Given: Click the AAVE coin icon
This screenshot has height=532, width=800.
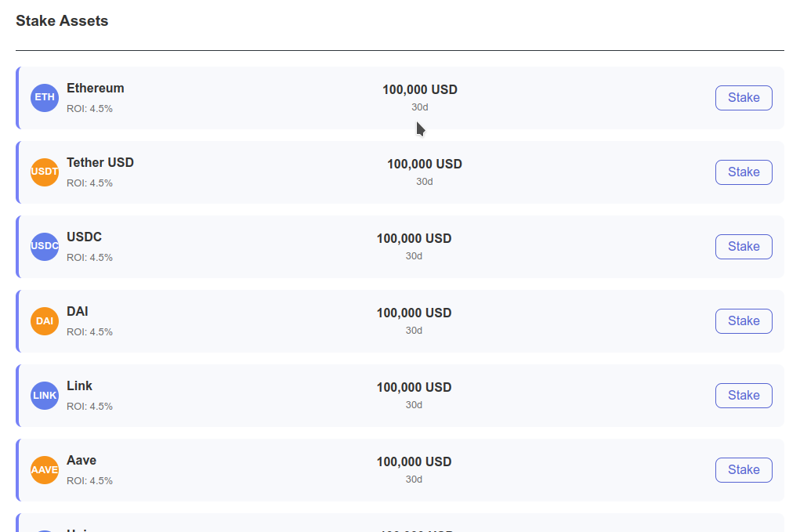Looking at the screenshot, I should pos(45,470).
